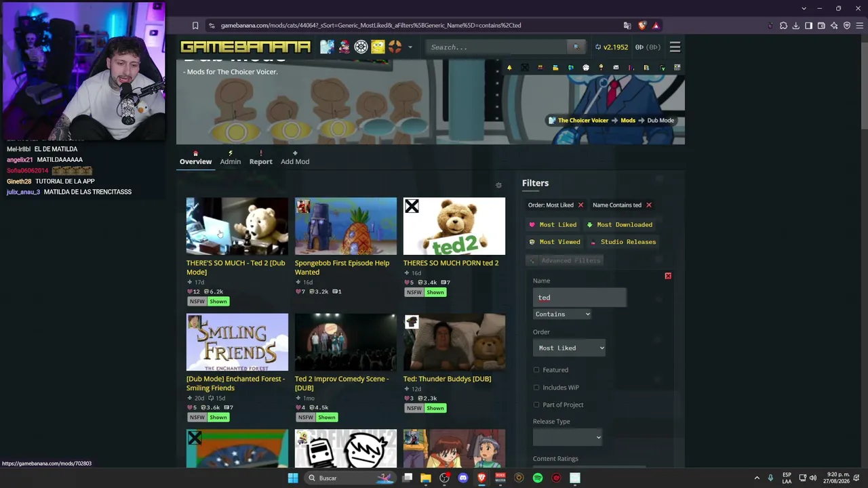The height and width of the screenshot is (488, 868).
Task: Click the browser address bar URL
Action: [x=371, y=26]
